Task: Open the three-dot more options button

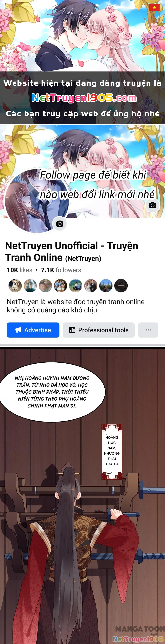Action: click(148, 330)
